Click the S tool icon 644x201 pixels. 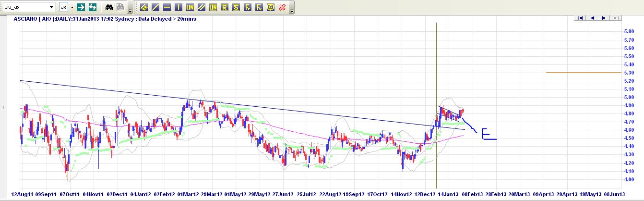[x=236, y=7]
